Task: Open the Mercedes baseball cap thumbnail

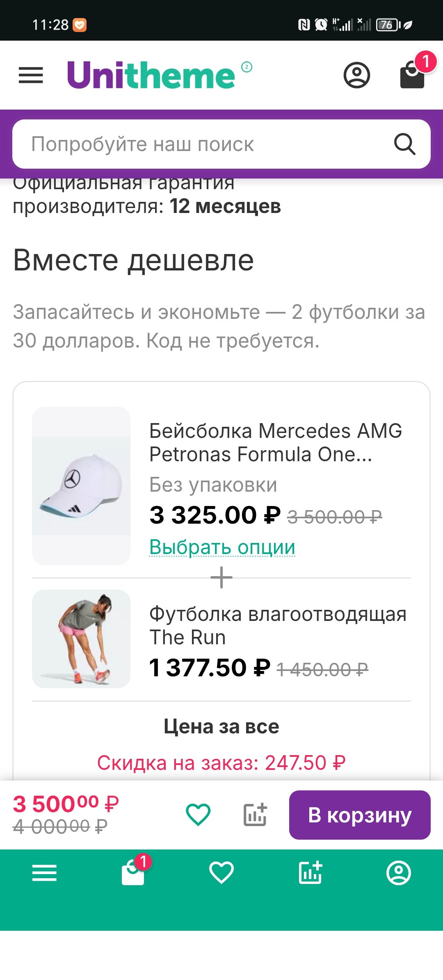Action: tap(81, 485)
